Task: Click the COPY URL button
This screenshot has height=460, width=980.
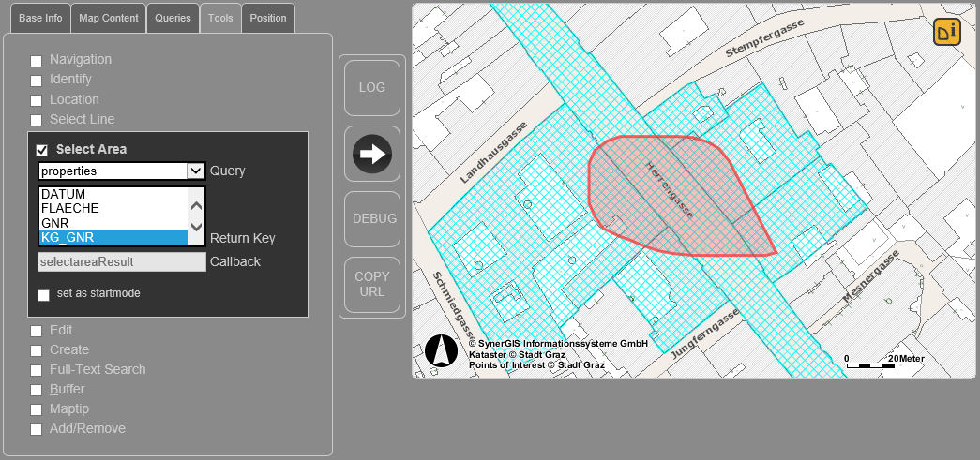Action: click(x=372, y=285)
